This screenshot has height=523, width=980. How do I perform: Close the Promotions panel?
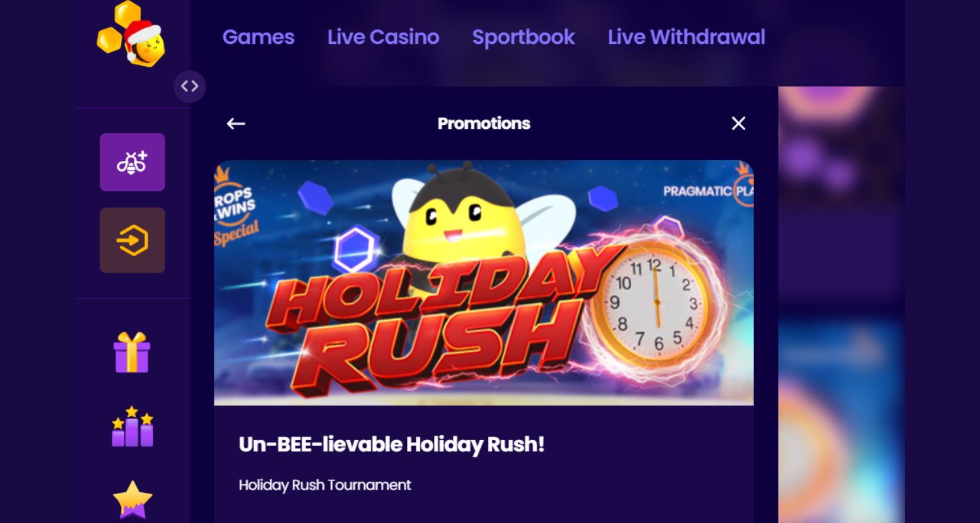tap(738, 124)
